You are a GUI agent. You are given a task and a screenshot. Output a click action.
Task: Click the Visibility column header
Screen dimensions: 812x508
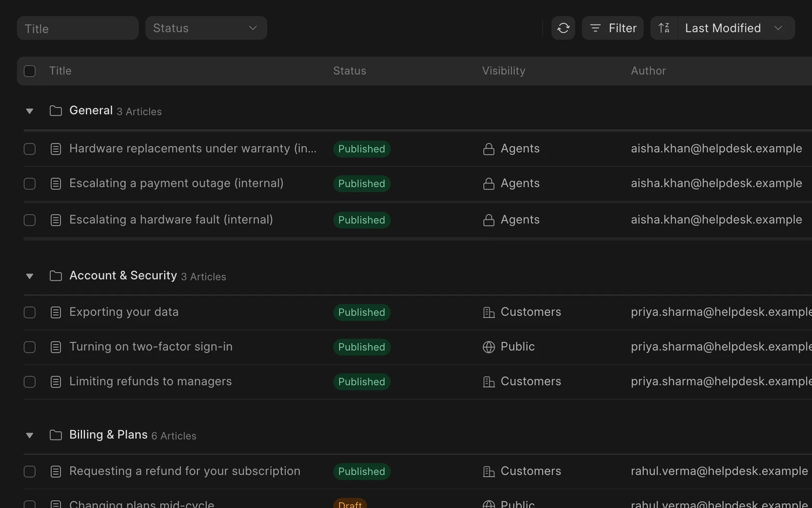(503, 71)
